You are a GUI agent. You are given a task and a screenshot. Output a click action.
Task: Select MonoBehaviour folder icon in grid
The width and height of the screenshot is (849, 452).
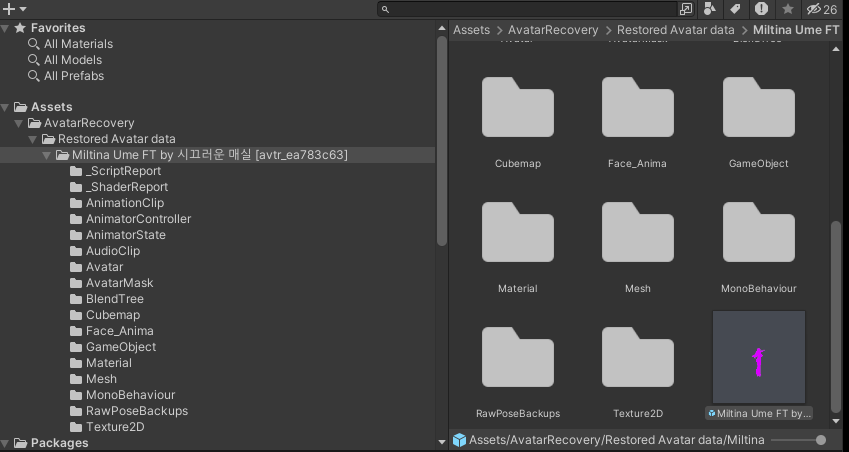click(x=759, y=232)
